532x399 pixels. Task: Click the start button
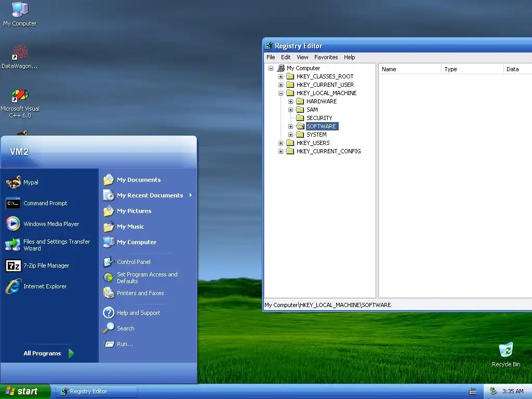point(25,391)
